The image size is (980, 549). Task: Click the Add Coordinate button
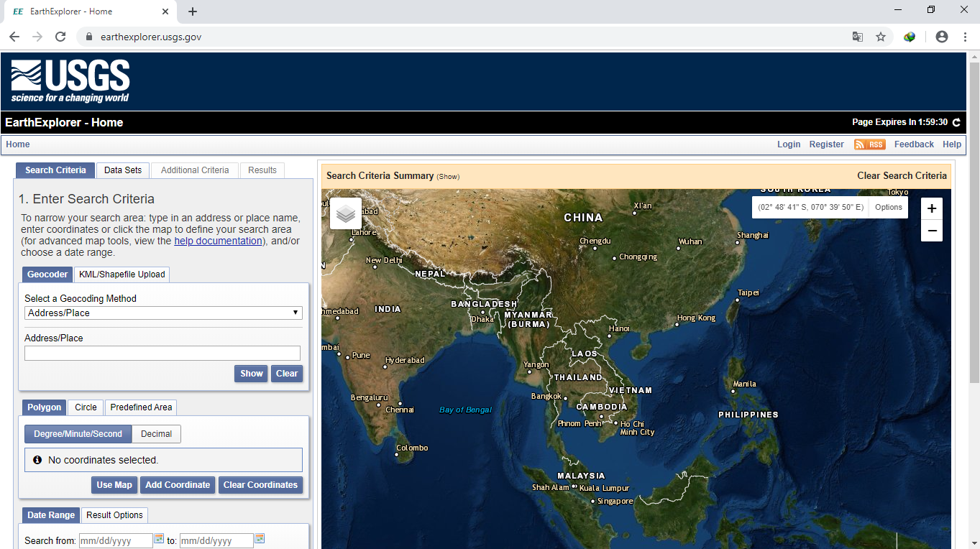(178, 485)
